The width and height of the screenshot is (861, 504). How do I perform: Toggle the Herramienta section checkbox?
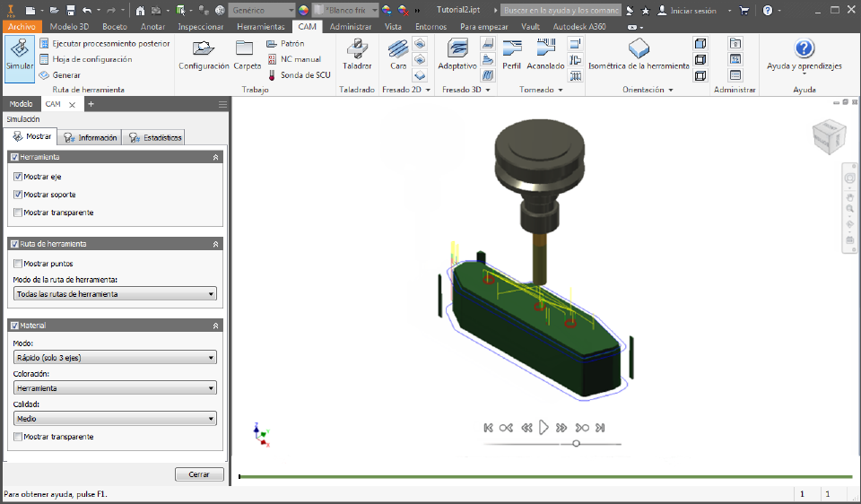pos(15,157)
